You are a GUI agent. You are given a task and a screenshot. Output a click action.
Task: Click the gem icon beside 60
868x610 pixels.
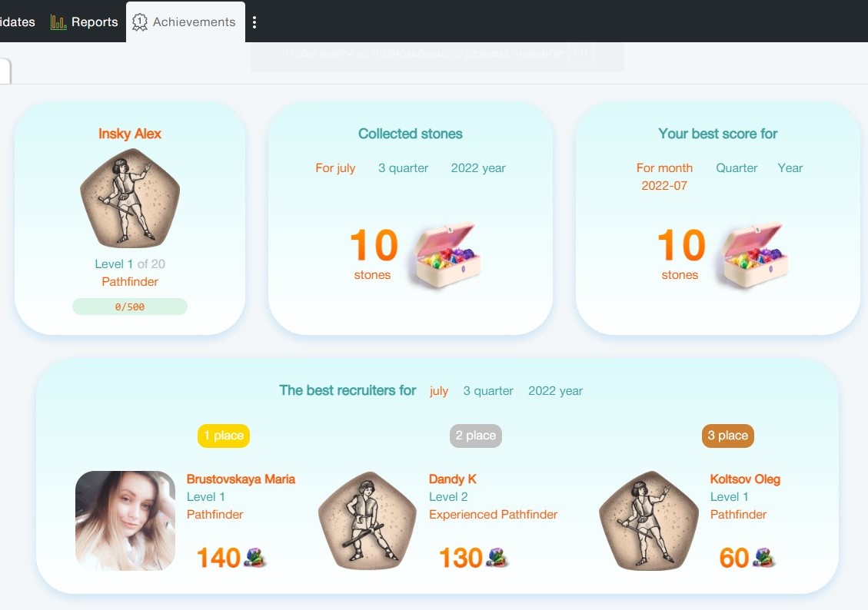pyautogui.click(x=764, y=558)
